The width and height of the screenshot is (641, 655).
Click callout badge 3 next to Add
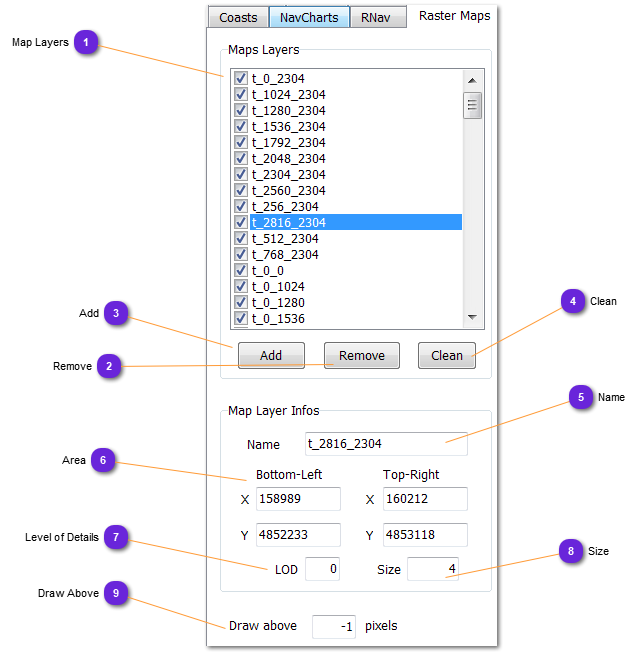click(116, 313)
